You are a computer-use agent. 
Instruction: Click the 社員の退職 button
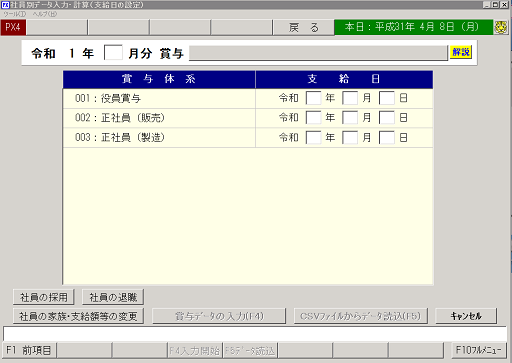(113, 297)
